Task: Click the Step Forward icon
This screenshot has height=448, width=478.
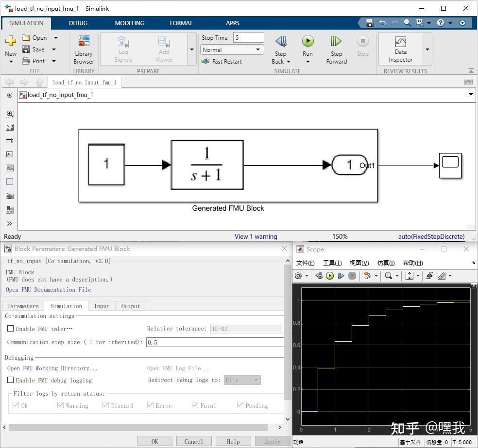Action: 336,41
